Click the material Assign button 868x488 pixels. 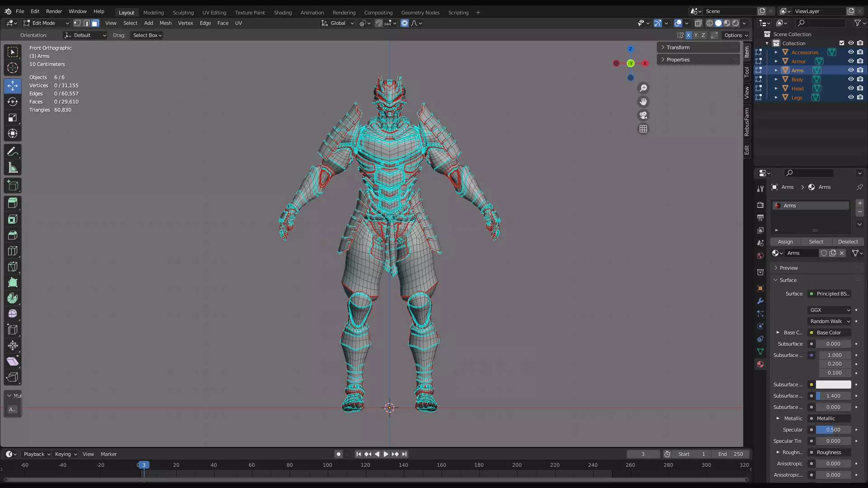[x=785, y=242]
